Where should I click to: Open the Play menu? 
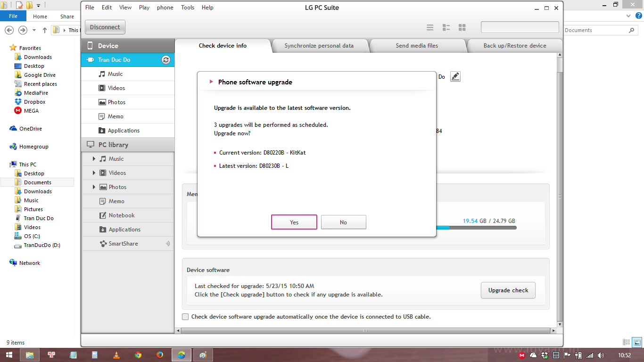point(144,8)
